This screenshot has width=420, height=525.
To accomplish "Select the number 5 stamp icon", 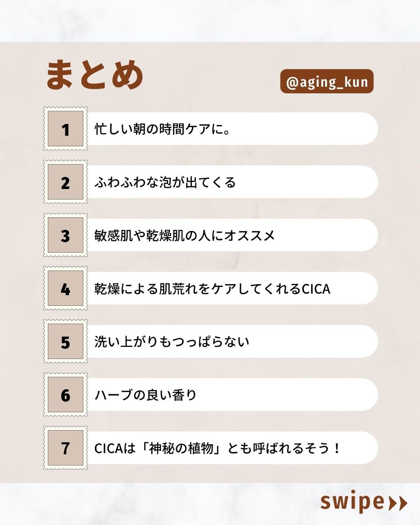I will (x=65, y=342).
